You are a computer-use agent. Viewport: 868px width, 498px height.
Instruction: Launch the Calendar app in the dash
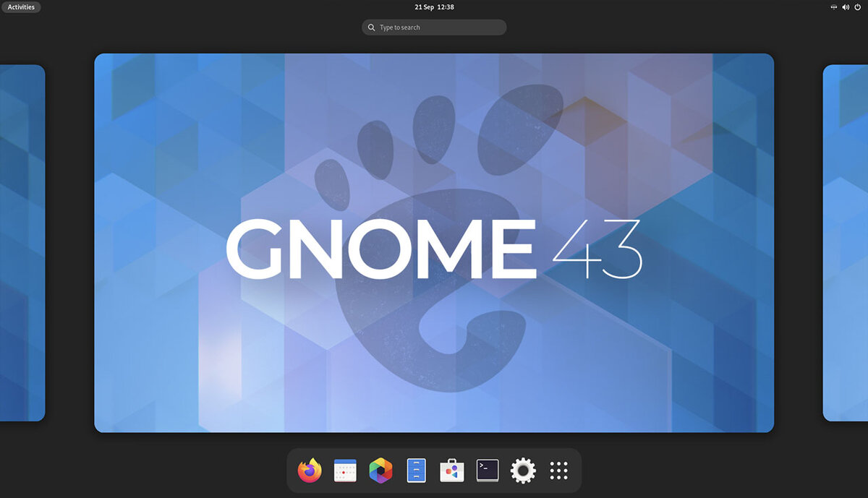coord(345,471)
